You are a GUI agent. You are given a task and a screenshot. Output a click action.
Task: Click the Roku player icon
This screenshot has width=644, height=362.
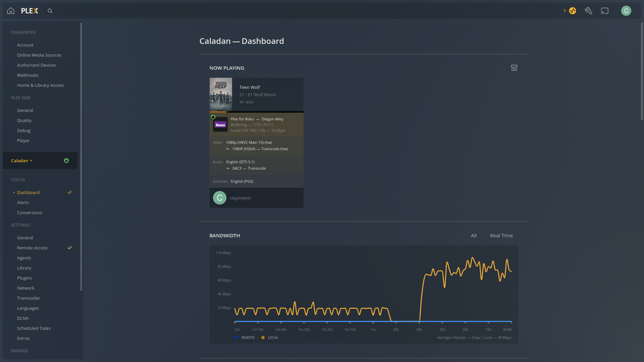(x=220, y=125)
